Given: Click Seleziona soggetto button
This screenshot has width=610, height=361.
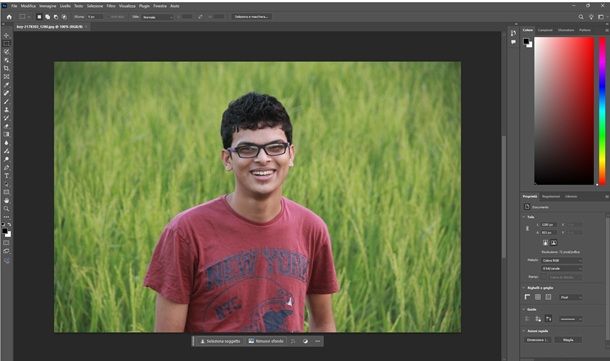Looking at the screenshot, I should click(220, 341).
